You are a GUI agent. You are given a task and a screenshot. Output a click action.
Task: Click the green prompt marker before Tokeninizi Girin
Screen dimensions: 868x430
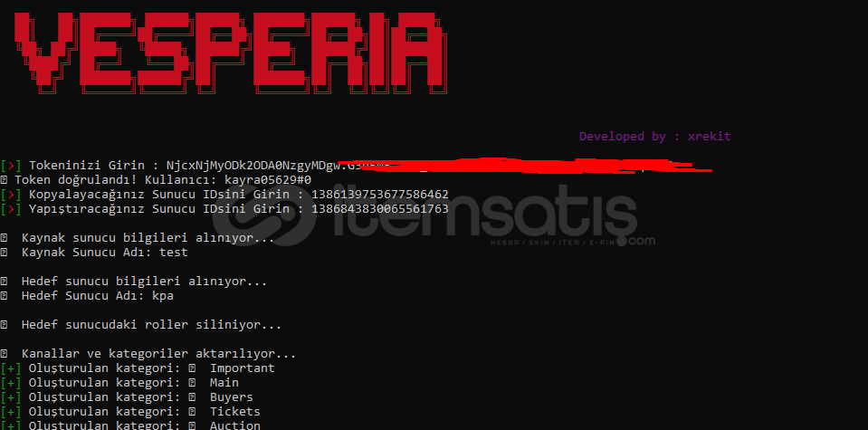click(x=11, y=166)
